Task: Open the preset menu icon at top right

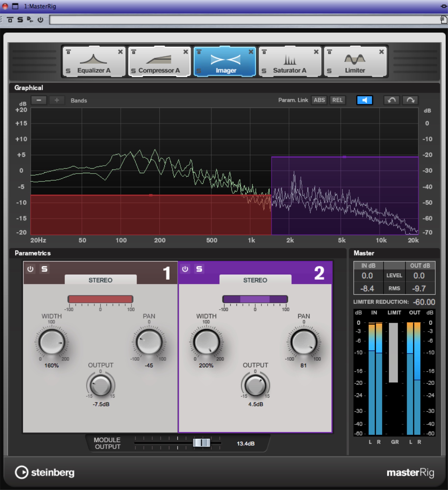Action: click(x=443, y=20)
